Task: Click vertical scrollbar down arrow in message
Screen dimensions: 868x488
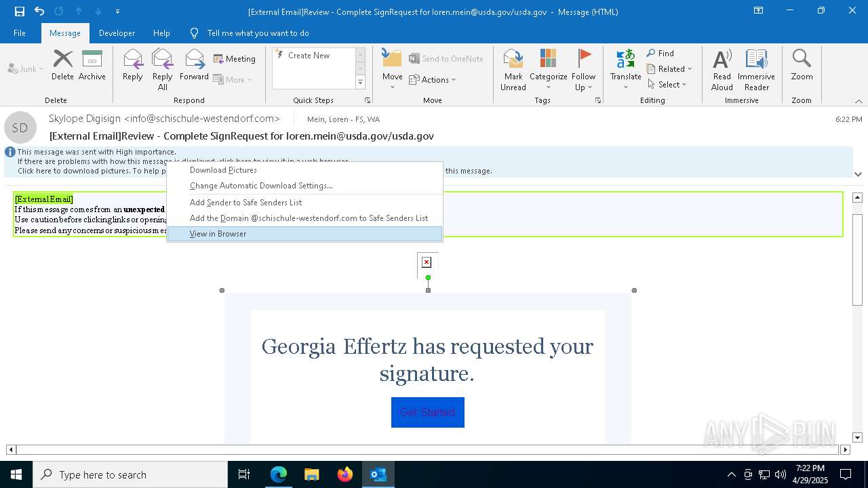Action: point(857,438)
